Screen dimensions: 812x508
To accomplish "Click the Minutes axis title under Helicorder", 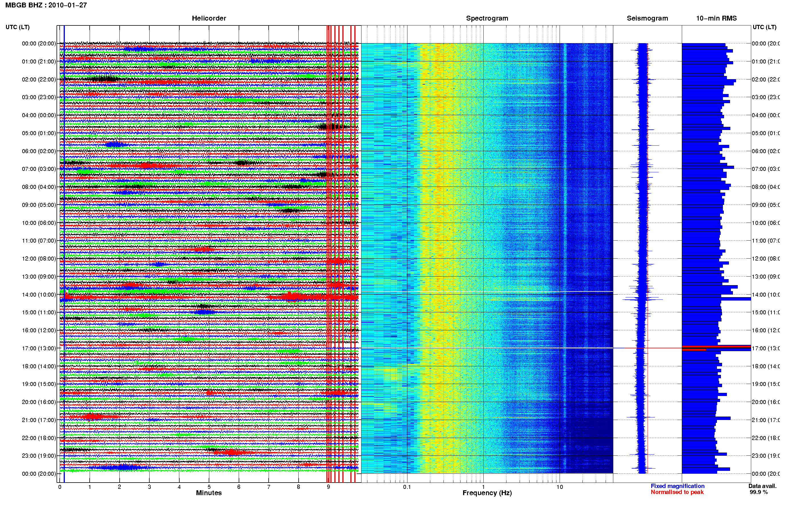I will click(x=209, y=493).
